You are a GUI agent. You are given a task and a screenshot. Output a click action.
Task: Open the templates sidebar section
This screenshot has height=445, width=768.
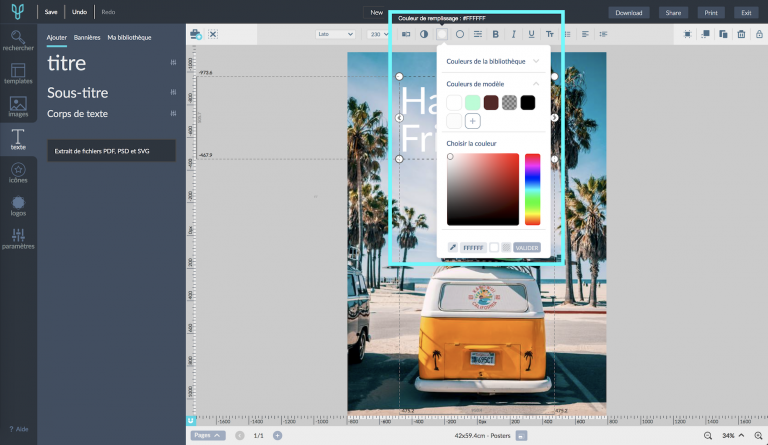(x=17, y=73)
